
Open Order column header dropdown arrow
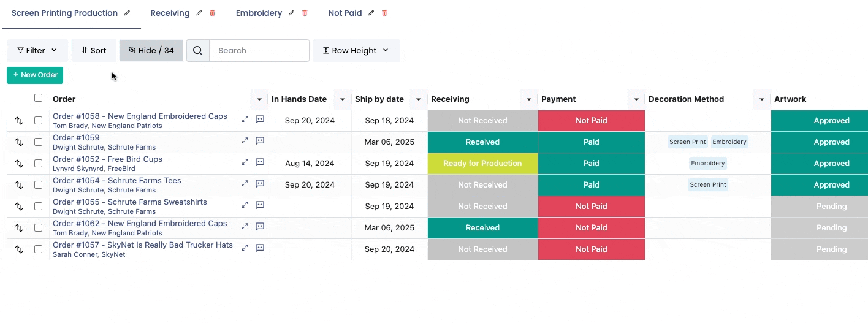click(x=259, y=99)
